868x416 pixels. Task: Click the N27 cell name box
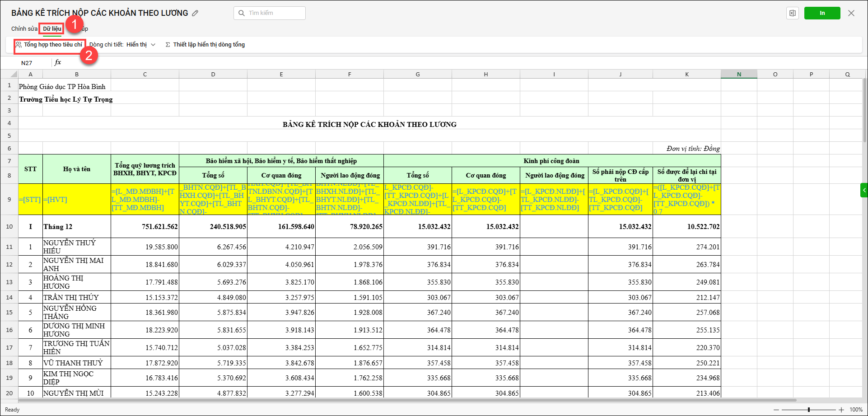pyautogui.click(x=27, y=63)
